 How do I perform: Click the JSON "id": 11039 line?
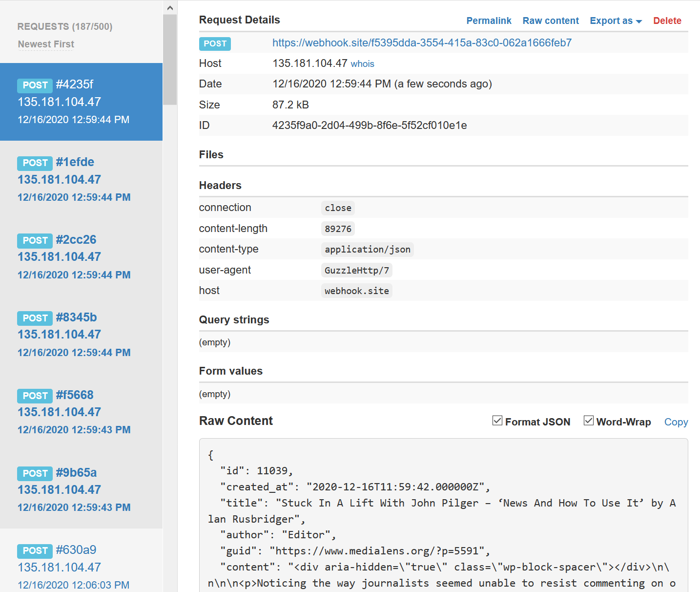pyautogui.click(x=256, y=471)
